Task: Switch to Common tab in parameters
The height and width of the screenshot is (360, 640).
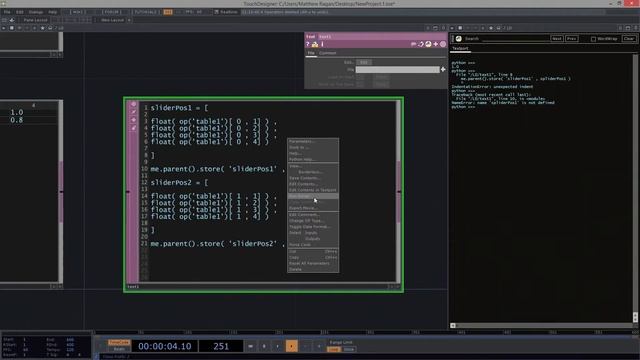Action: coord(327,53)
